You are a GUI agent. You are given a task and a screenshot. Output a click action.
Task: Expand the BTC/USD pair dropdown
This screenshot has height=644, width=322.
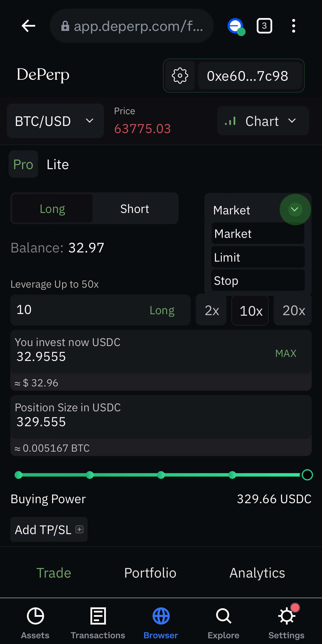(x=55, y=121)
